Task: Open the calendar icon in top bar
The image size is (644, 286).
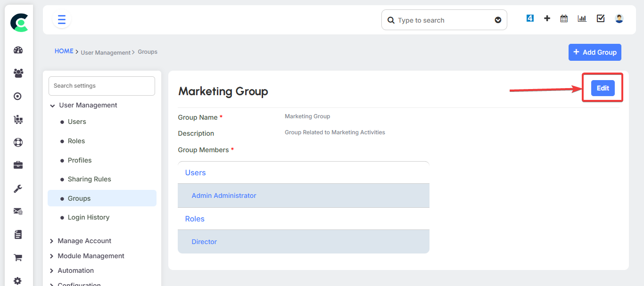Action: [564, 19]
